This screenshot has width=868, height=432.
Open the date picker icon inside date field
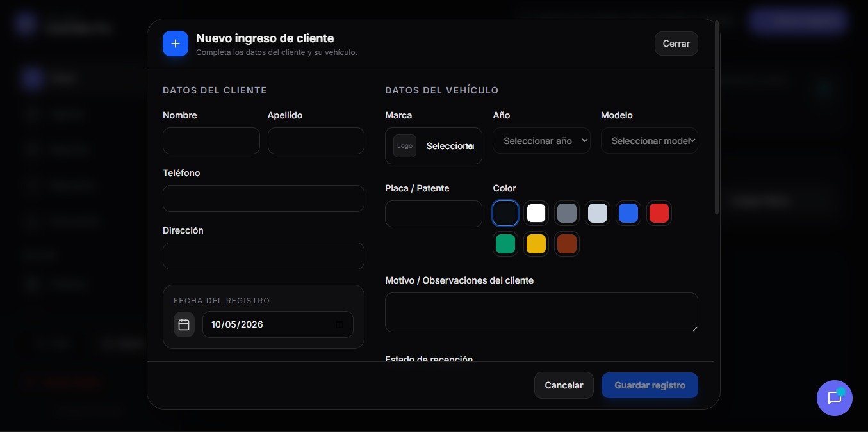pos(340,324)
